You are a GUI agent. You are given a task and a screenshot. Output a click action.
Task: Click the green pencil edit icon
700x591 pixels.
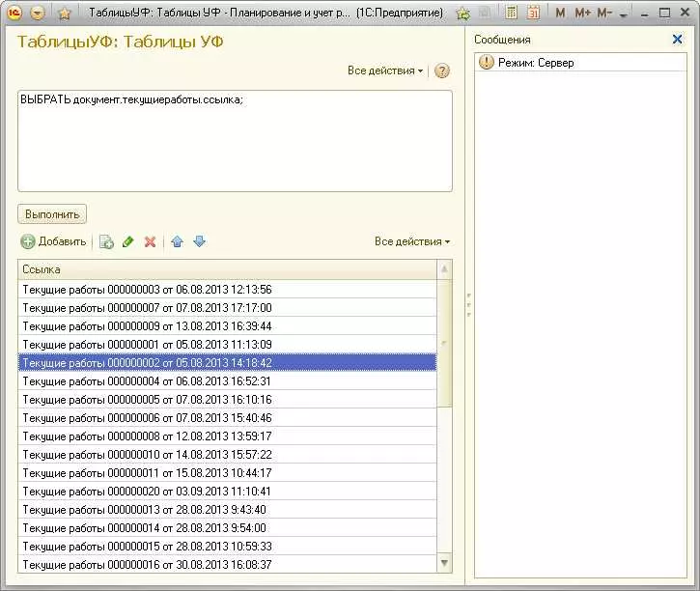coord(128,241)
